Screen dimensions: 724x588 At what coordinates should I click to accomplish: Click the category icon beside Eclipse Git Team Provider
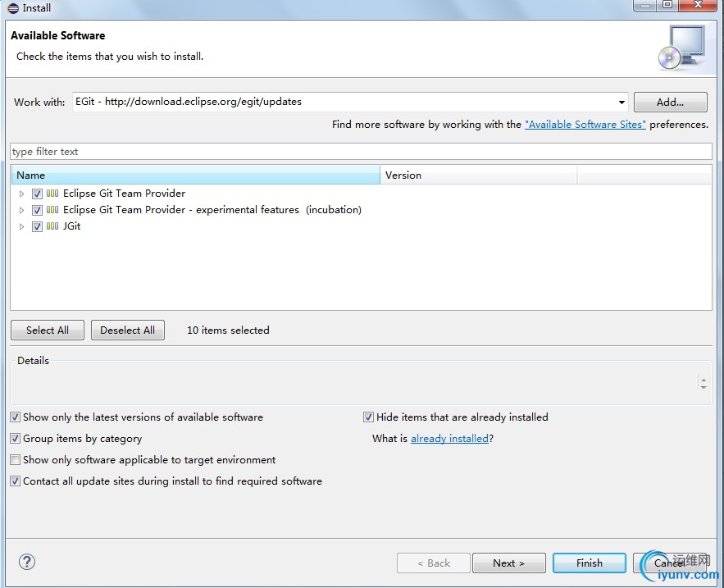(x=52, y=193)
